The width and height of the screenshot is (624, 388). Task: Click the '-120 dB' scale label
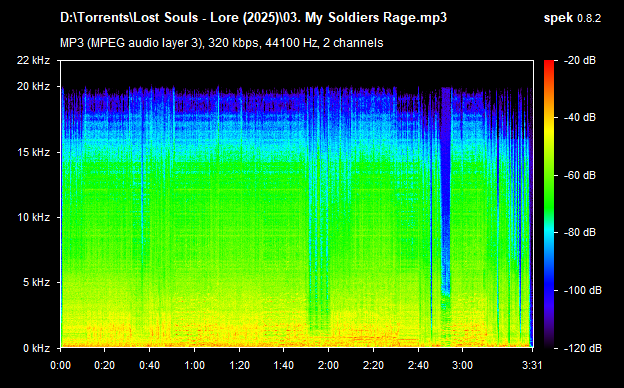click(x=583, y=348)
